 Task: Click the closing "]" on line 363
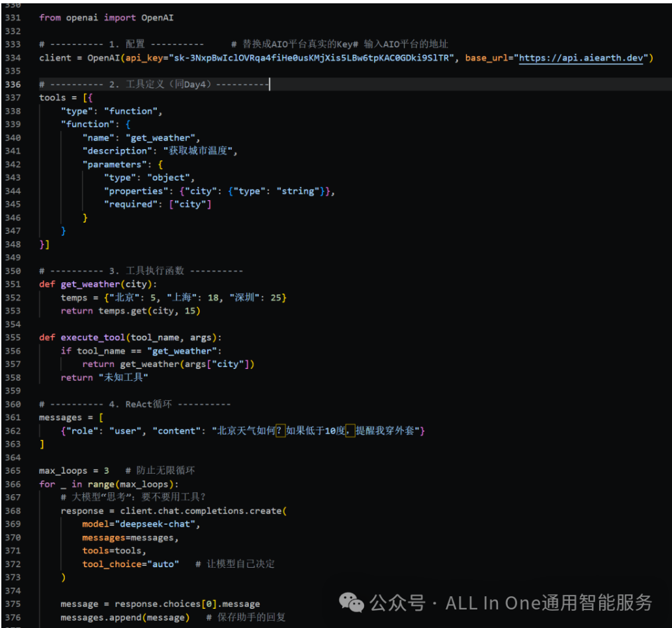[42, 444]
